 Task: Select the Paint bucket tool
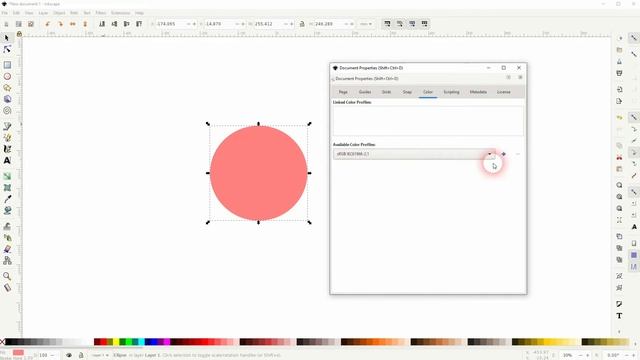pyautogui.click(x=7, y=211)
